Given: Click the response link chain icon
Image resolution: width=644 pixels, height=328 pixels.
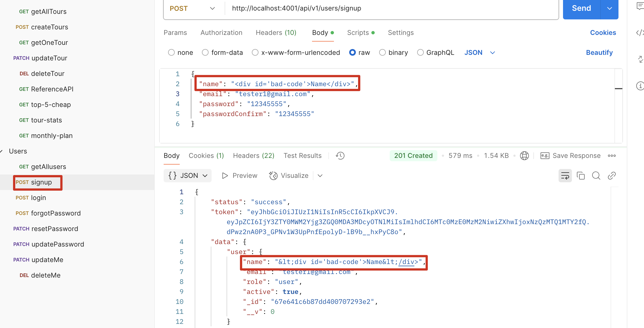Looking at the screenshot, I should (612, 176).
